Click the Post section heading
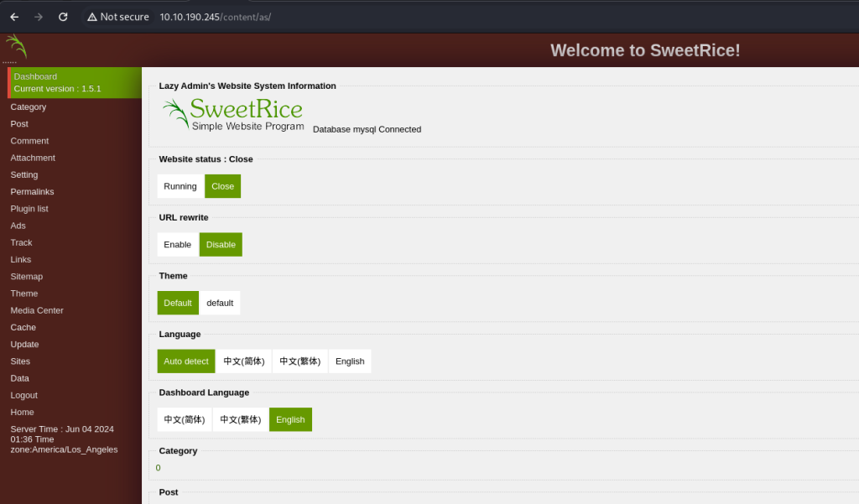This screenshot has width=859, height=504. point(168,492)
